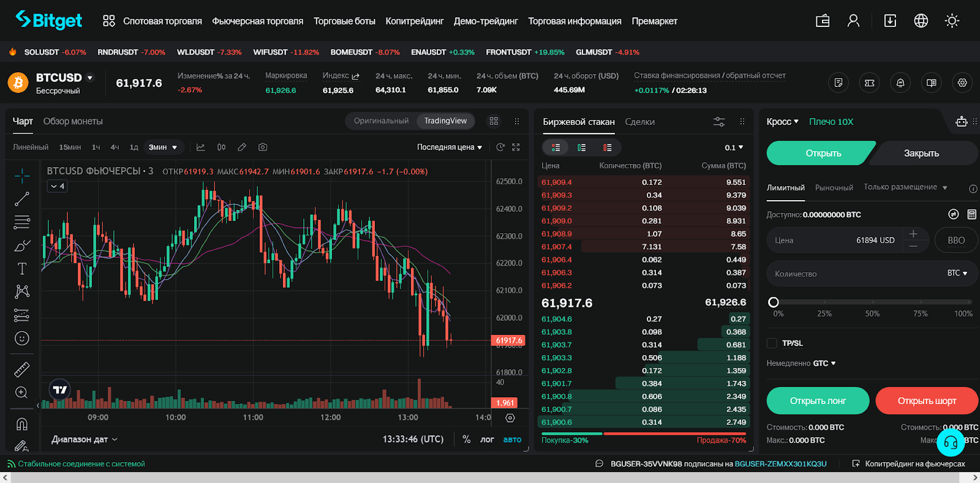The image size is (980, 483).
Task: Show bids only order book view
Action: coord(581,148)
